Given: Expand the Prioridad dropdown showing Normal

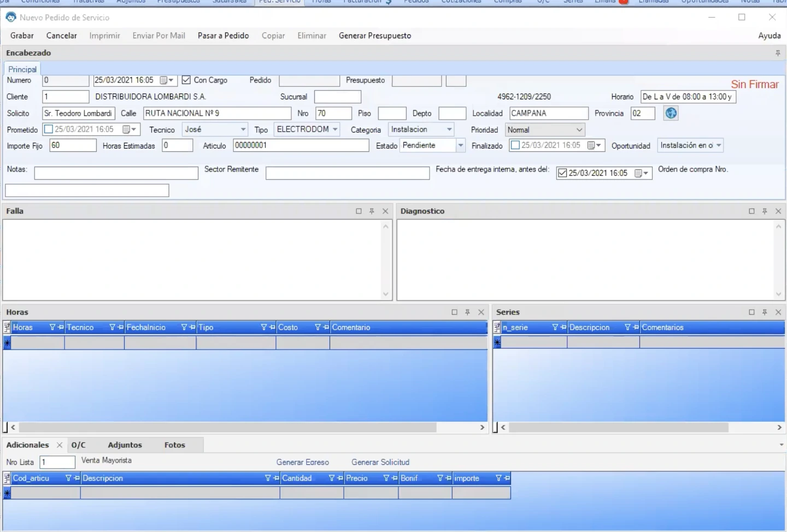Looking at the screenshot, I should point(579,130).
